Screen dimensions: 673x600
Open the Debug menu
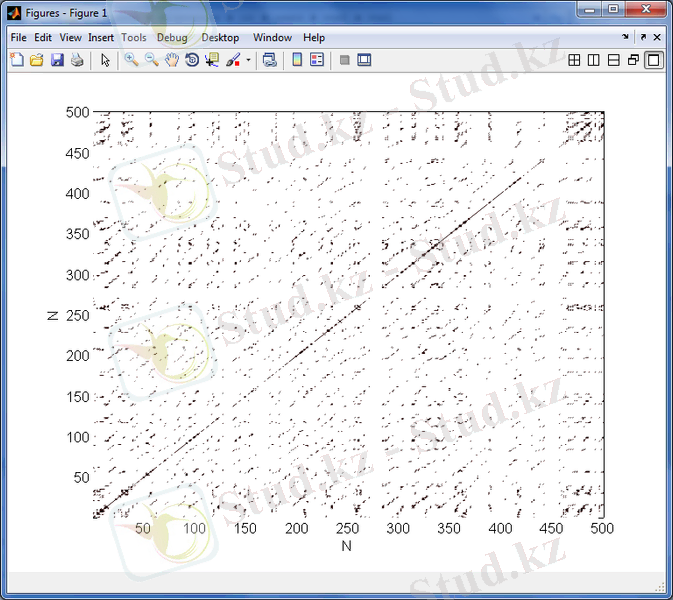pos(172,38)
